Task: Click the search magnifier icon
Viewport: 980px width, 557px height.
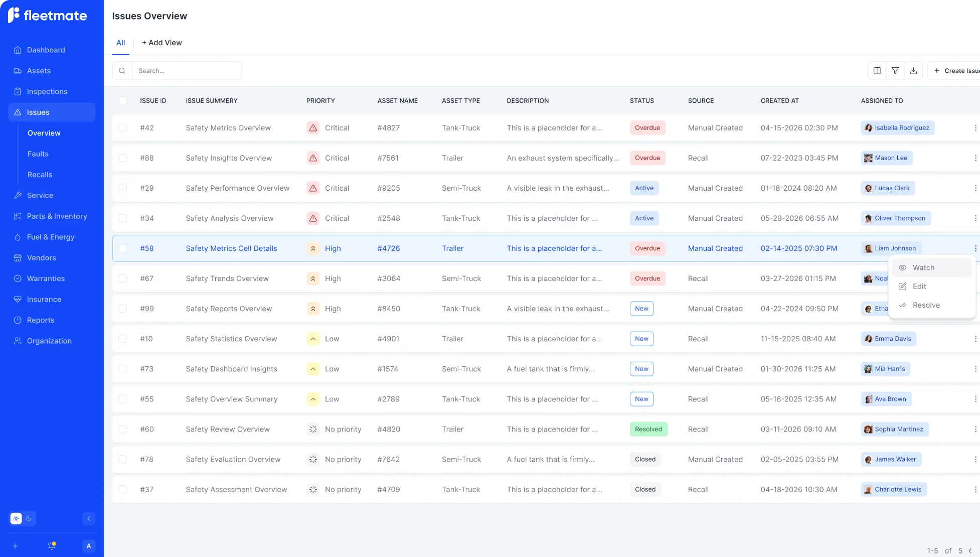Action: point(122,71)
